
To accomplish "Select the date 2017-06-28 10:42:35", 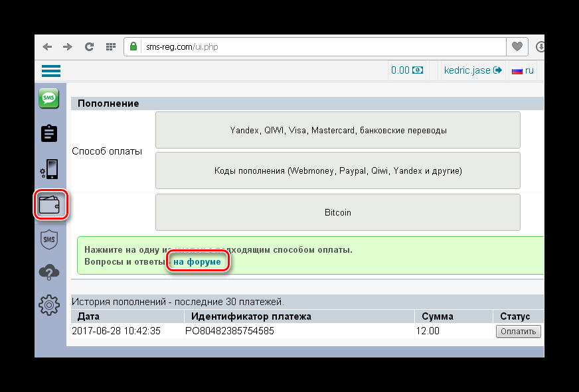I will coord(116,331).
